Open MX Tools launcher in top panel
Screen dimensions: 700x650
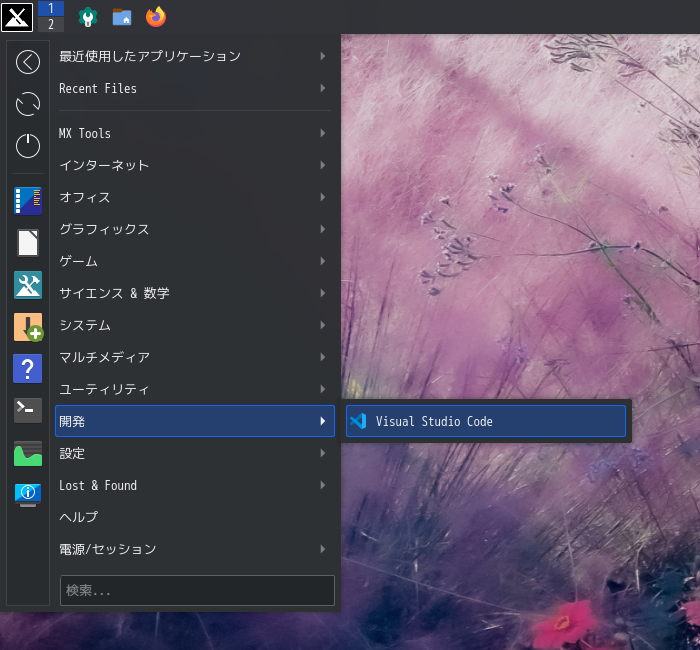(88, 17)
